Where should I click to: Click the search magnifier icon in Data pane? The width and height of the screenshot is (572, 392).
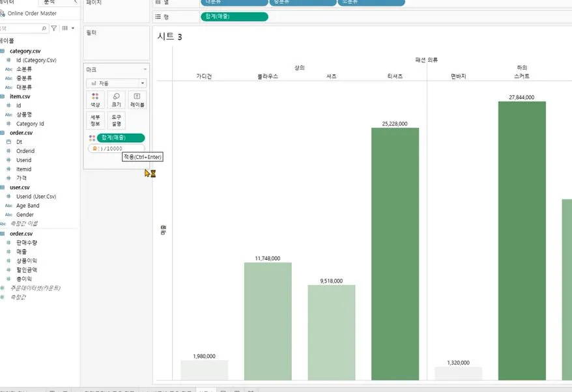(44, 28)
